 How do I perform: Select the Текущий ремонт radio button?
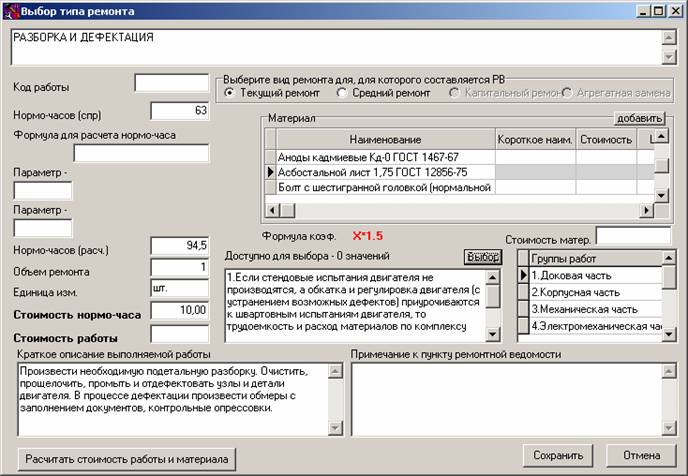(229, 93)
